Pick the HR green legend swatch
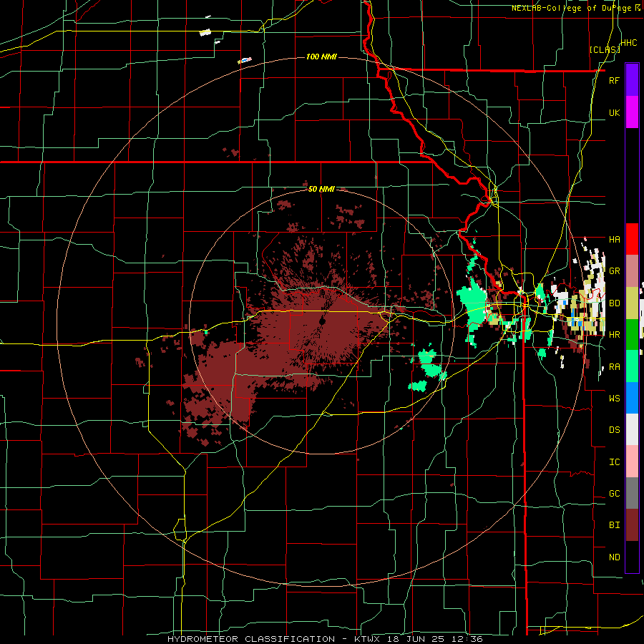Viewport: 644px width, 644px height. click(x=632, y=334)
